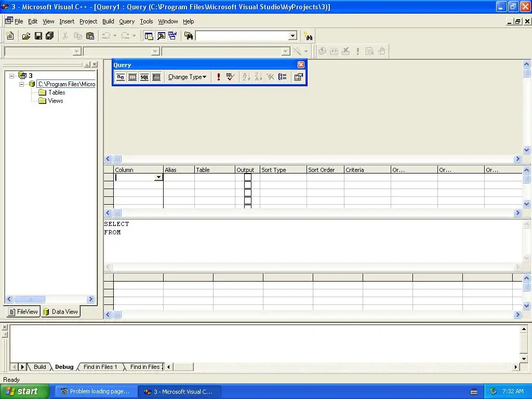Screen dimensions: 532x399
Task: Create a new text file
Action: (10, 36)
